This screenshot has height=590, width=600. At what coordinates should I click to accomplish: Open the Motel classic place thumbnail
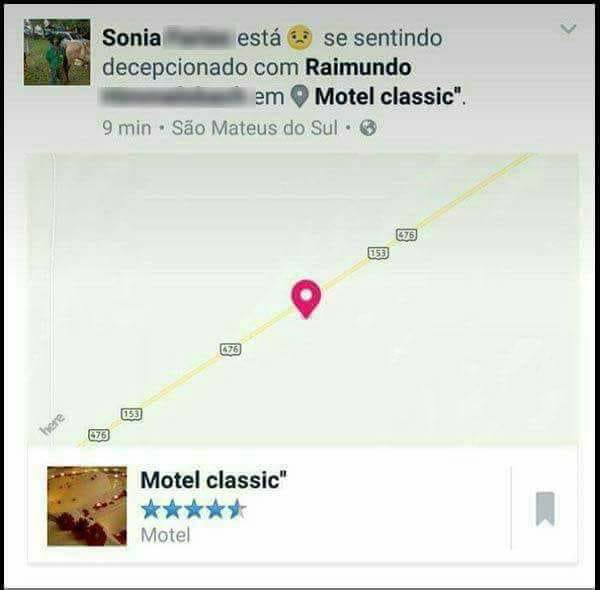(x=87, y=506)
